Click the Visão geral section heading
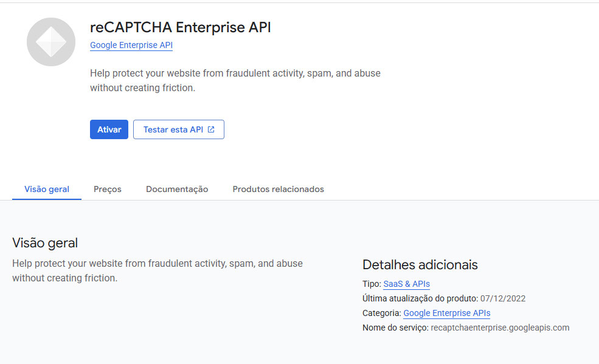 pos(45,243)
